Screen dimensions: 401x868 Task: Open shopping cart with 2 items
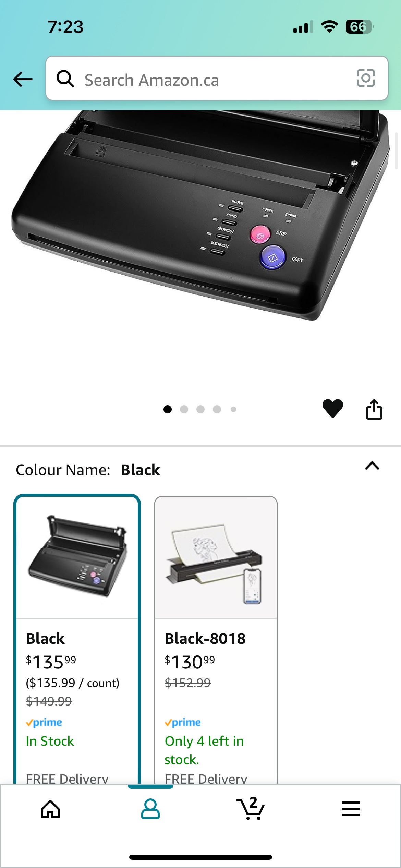(x=251, y=808)
